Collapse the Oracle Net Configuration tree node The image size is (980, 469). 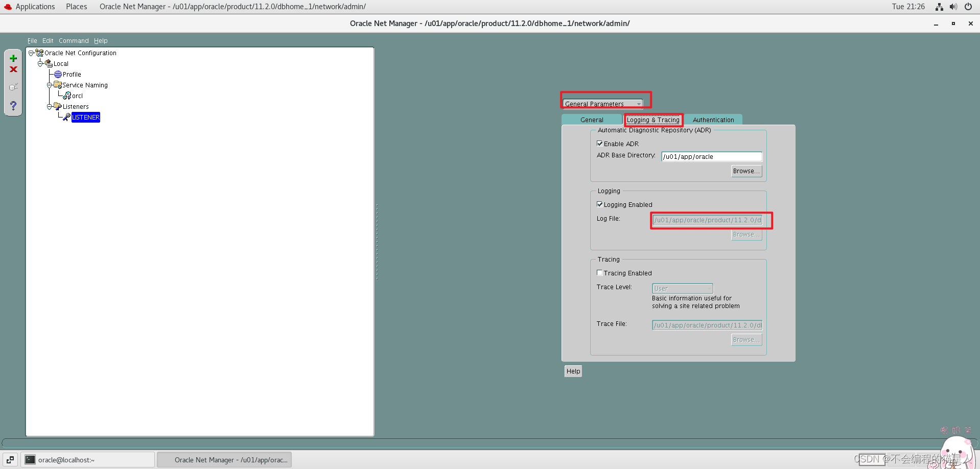31,53
